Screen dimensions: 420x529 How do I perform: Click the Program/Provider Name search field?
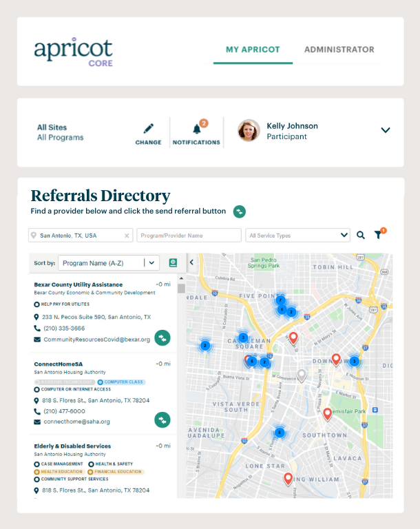click(x=189, y=236)
